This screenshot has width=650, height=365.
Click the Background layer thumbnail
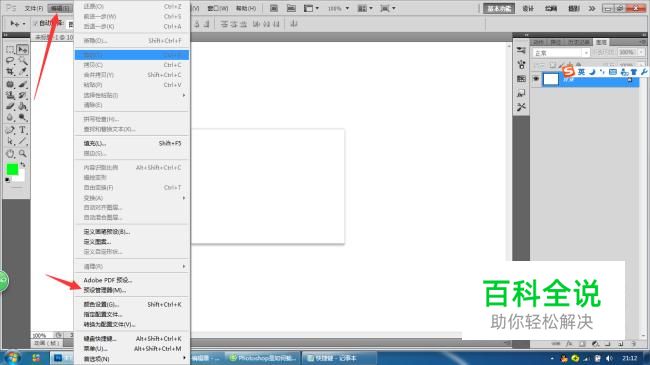click(551, 79)
